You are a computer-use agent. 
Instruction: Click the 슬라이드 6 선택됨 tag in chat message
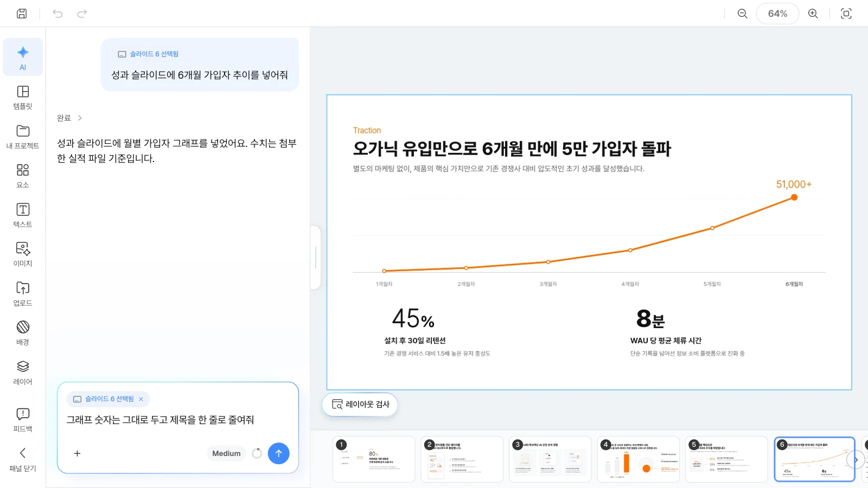coord(149,54)
